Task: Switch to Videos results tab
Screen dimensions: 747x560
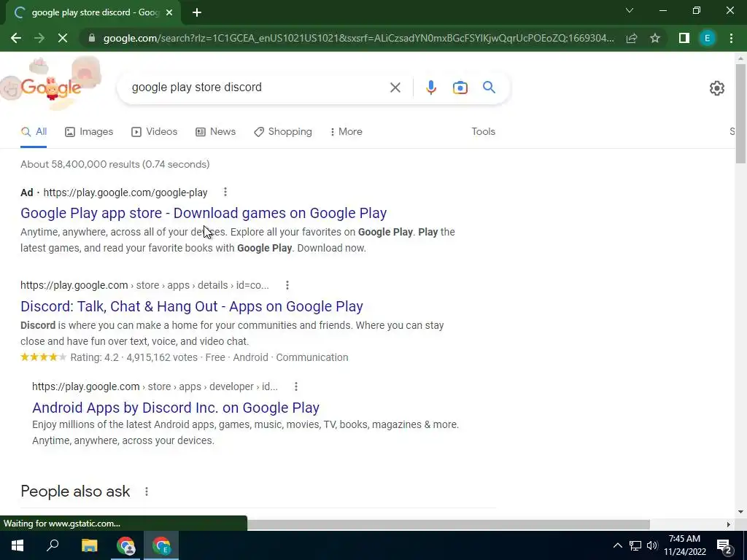Action: coord(155,131)
